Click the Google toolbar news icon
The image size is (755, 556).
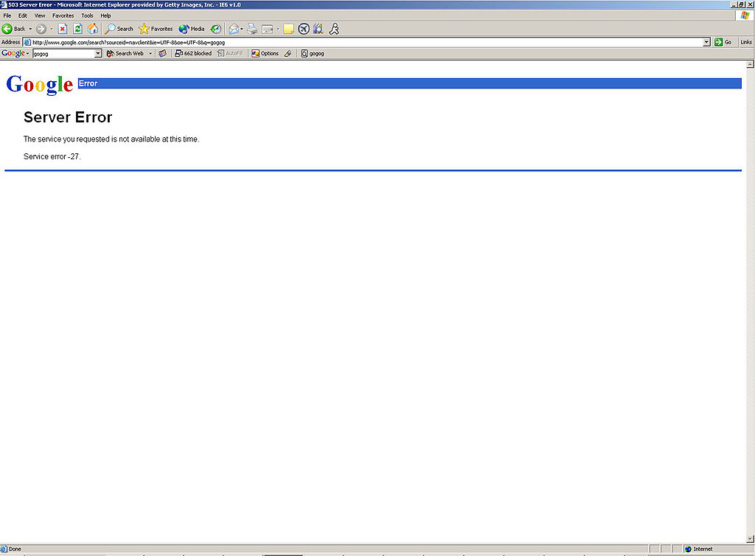(163, 53)
